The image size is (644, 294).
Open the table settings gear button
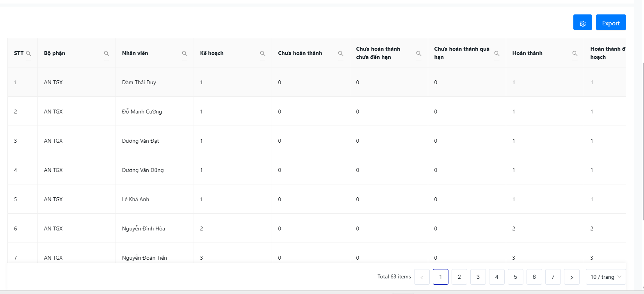(582, 23)
